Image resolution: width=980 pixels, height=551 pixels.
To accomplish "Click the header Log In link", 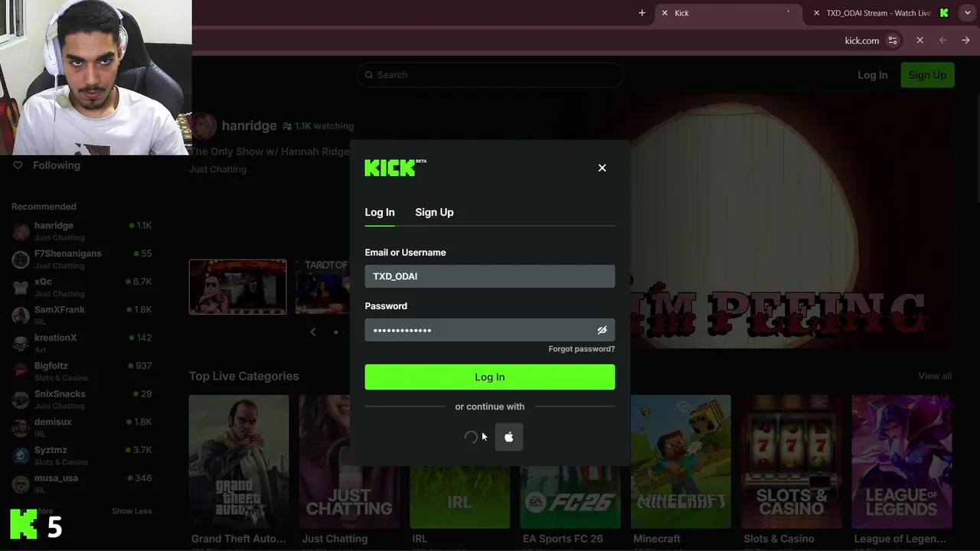I will pos(873,75).
